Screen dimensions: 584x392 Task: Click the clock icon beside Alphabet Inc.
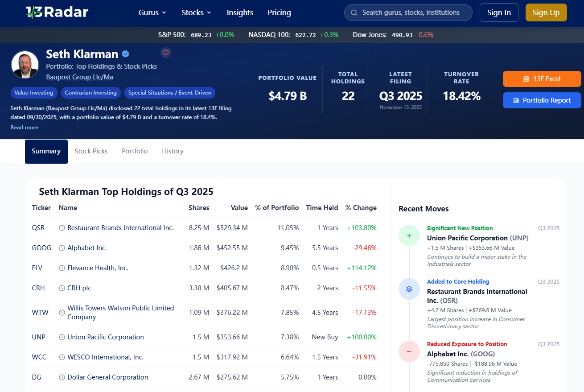[x=62, y=248]
